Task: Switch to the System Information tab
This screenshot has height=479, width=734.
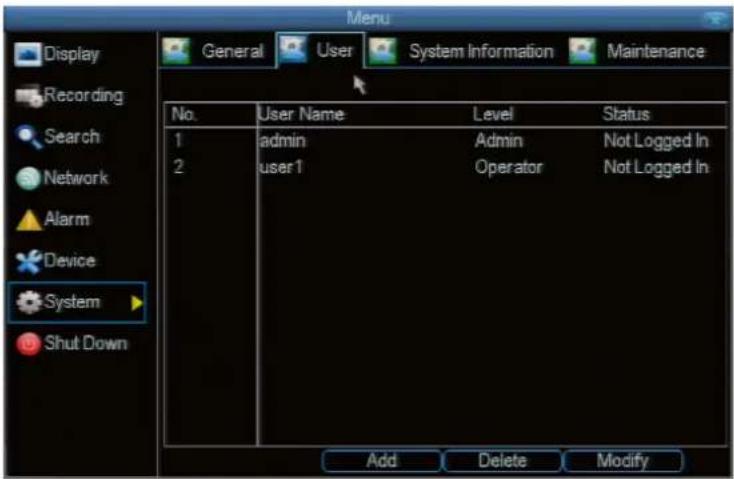Action: 462,51
